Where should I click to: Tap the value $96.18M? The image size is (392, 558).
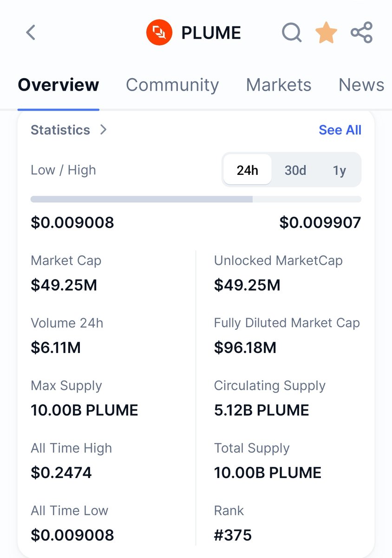(x=245, y=347)
